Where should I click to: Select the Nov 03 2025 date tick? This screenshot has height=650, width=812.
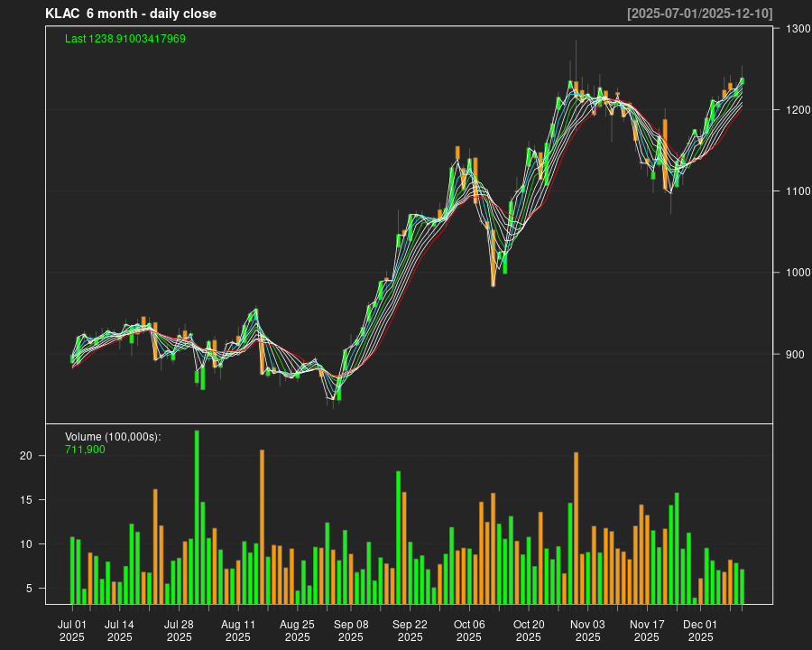point(587,630)
